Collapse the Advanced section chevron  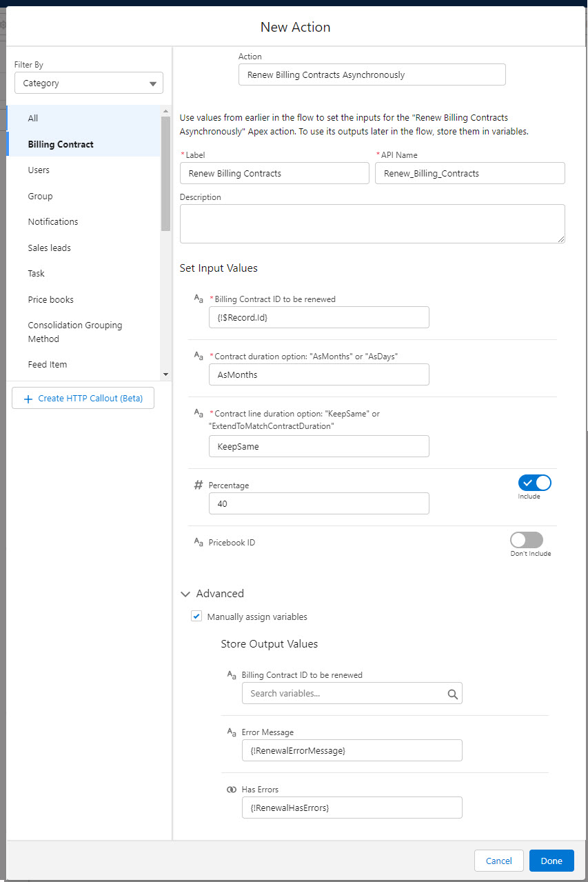[x=185, y=594]
